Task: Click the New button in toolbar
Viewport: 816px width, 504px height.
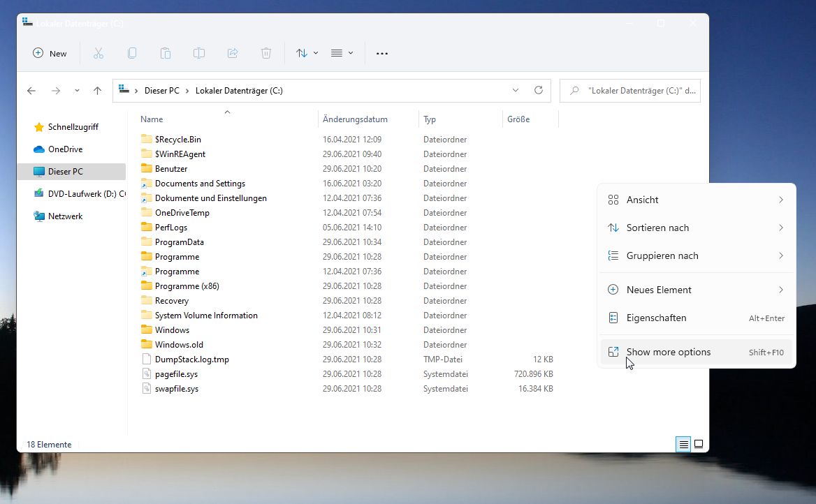Action: (50, 53)
